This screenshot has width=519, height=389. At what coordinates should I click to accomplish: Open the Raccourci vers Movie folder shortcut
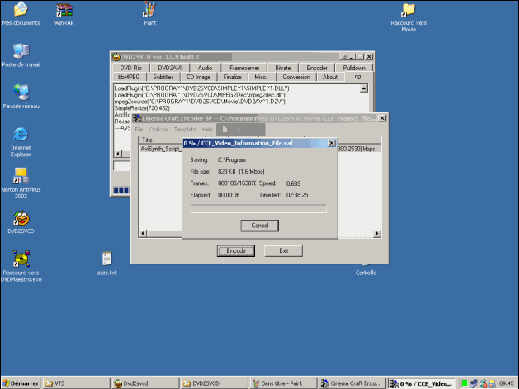tap(409, 17)
